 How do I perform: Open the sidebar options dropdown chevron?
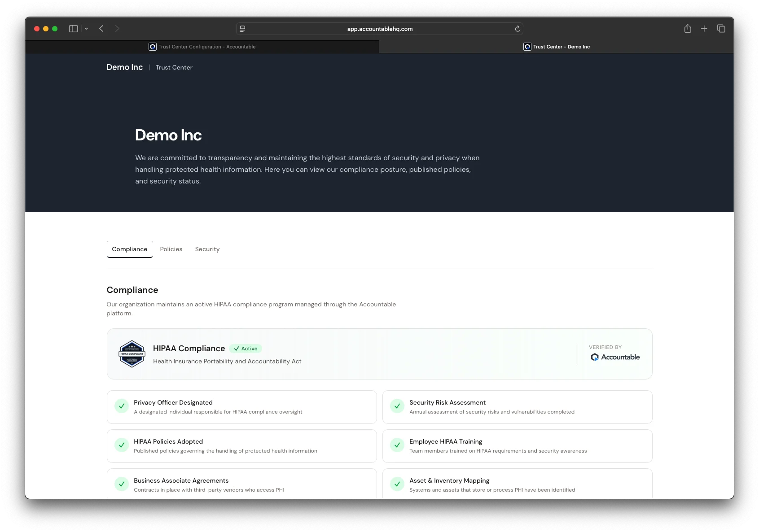click(x=86, y=28)
